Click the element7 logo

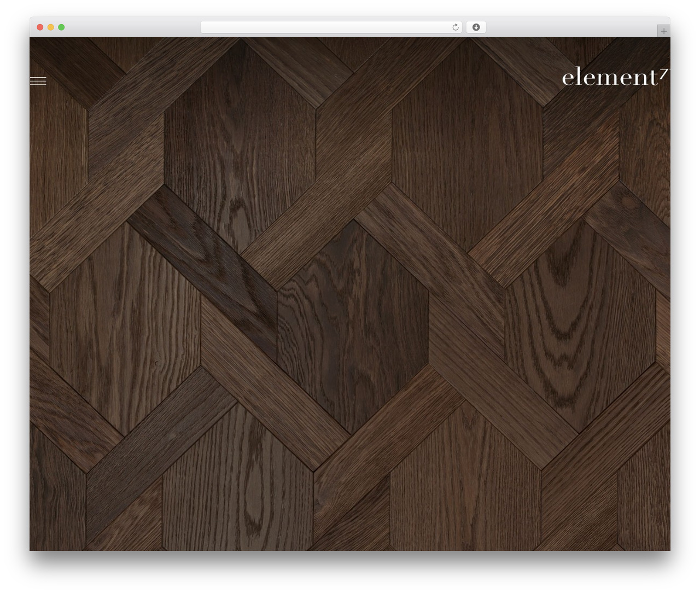615,77
